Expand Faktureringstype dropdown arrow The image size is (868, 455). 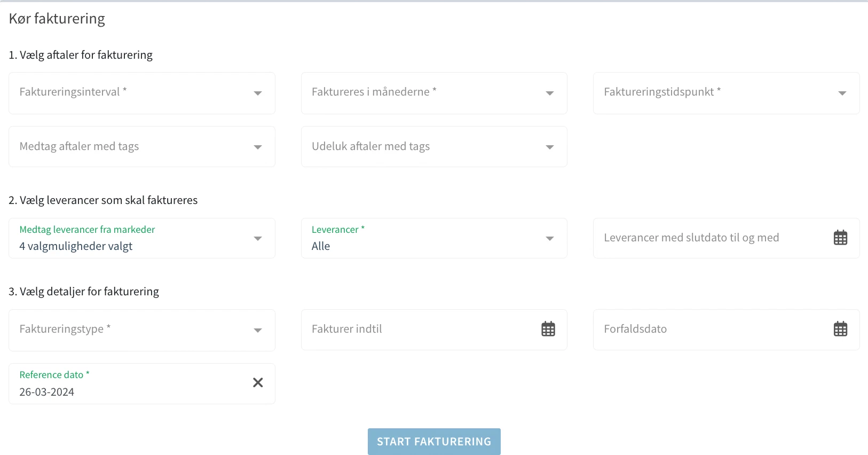click(x=258, y=330)
